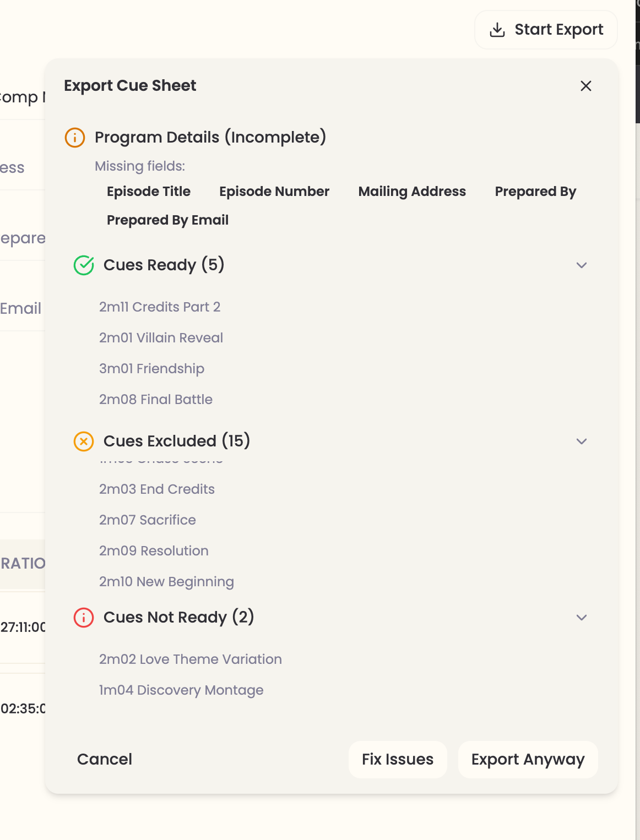
Task: Collapse the Cues Excluded section chevron
Action: pos(582,441)
